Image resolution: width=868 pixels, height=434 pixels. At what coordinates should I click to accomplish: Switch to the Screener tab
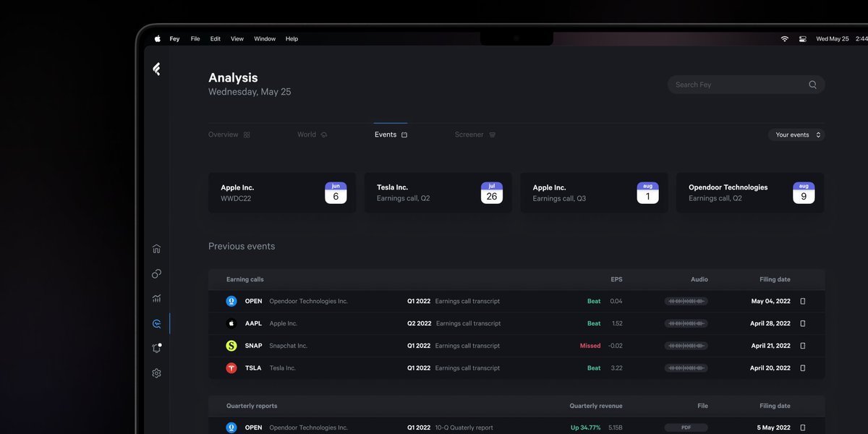tap(475, 135)
